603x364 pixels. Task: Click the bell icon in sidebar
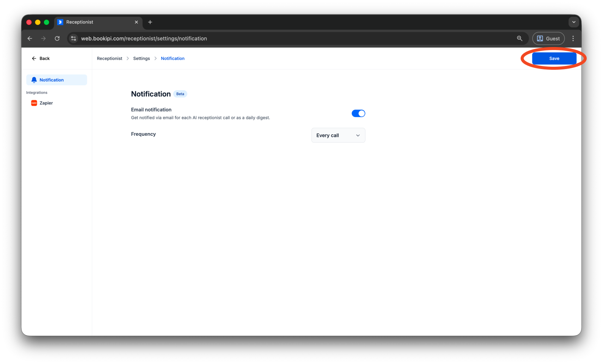(x=34, y=80)
